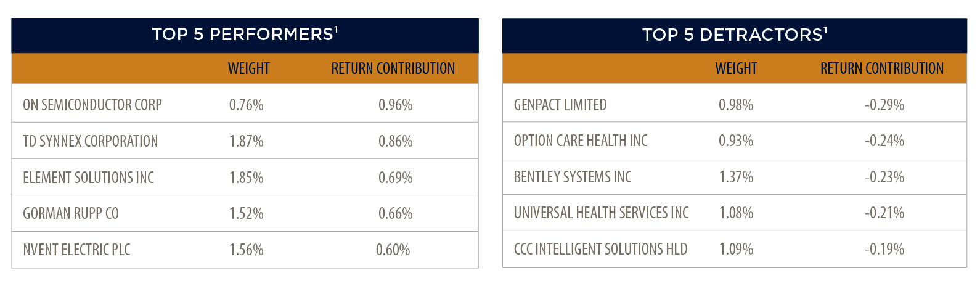Click the 1.87% weight value

click(x=247, y=141)
